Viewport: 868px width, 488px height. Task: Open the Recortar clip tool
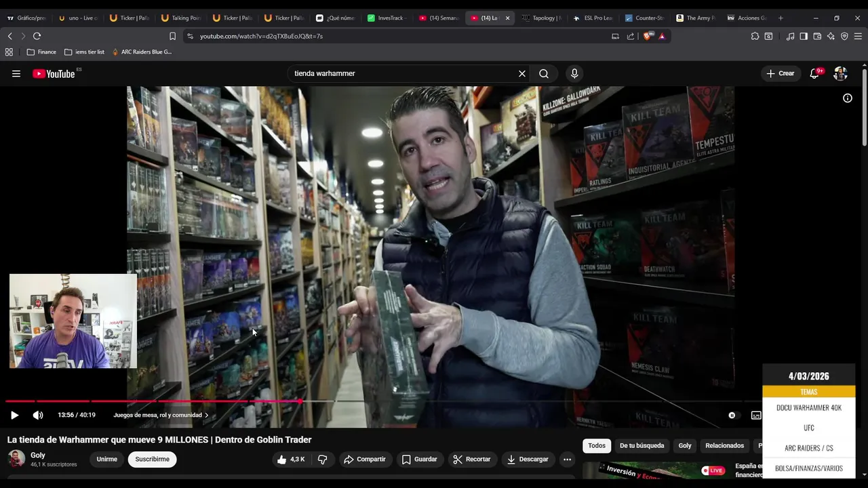click(x=472, y=459)
